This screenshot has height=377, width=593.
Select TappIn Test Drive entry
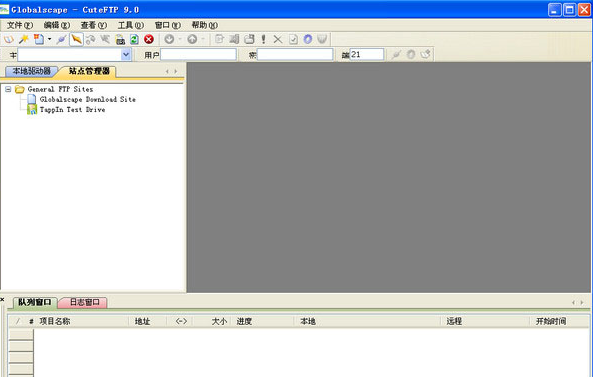tap(73, 110)
